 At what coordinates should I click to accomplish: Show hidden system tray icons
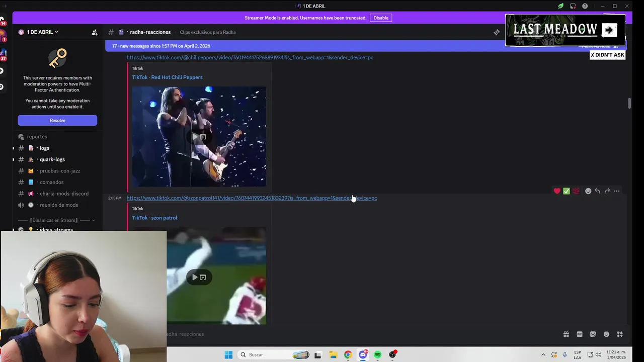(543, 354)
